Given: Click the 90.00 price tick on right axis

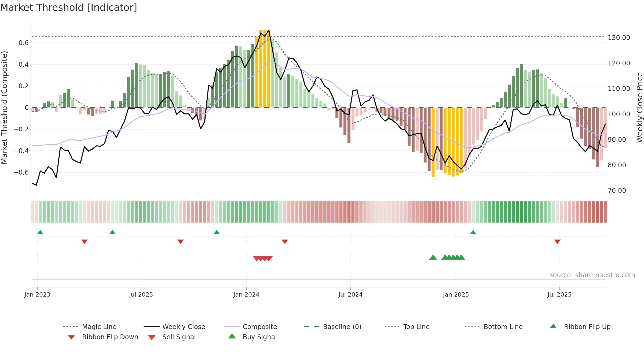Looking at the screenshot, I should (617, 140).
